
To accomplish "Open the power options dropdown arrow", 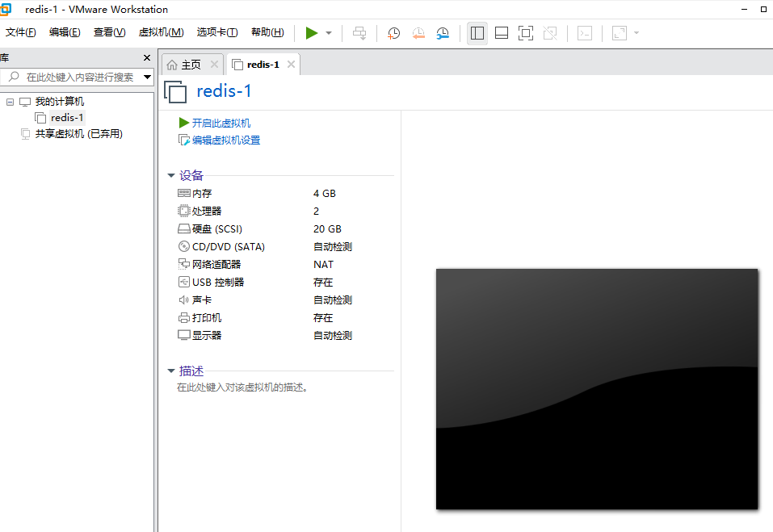I will tap(329, 33).
